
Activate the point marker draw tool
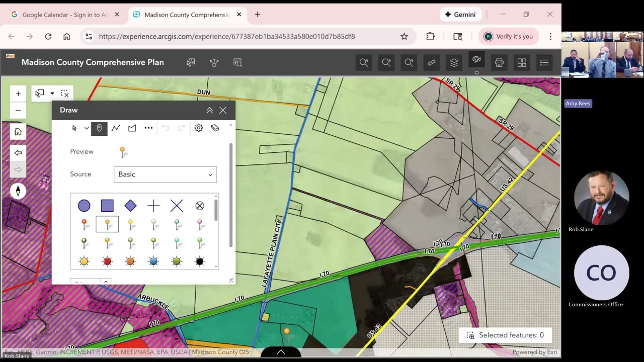tap(99, 128)
